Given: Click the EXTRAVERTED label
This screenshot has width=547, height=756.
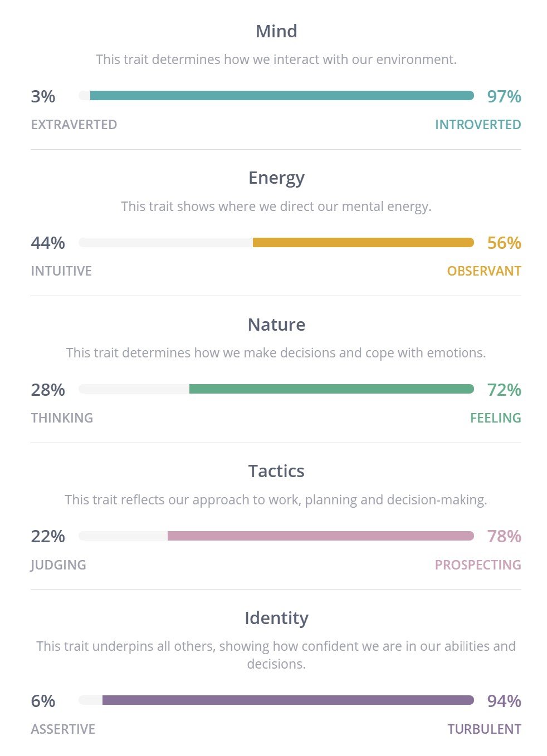Looking at the screenshot, I should tap(74, 125).
